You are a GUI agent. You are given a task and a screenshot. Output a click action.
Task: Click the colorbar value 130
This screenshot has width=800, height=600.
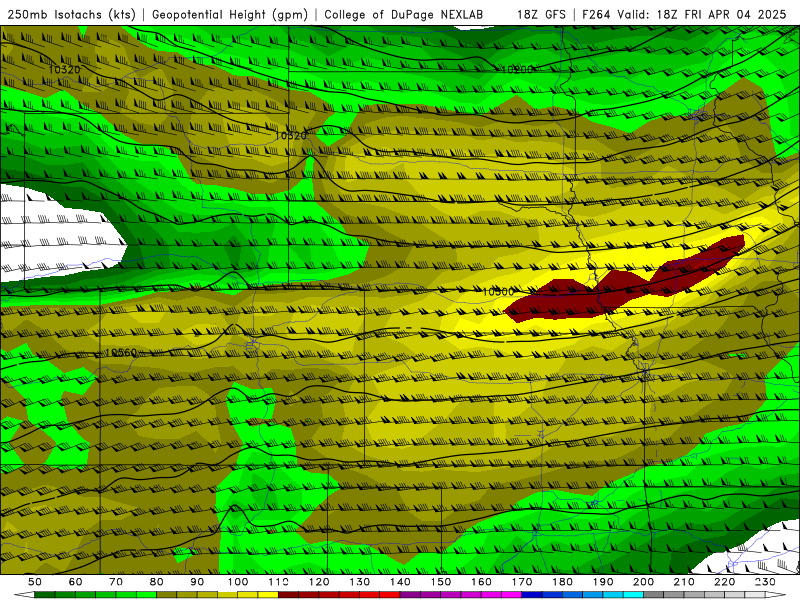[360, 582]
